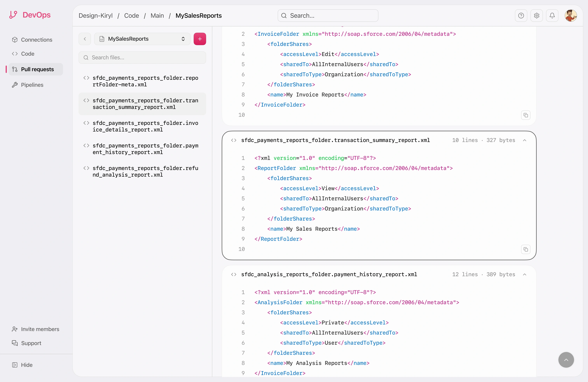Click the DevOps logo

pyautogui.click(x=30, y=15)
